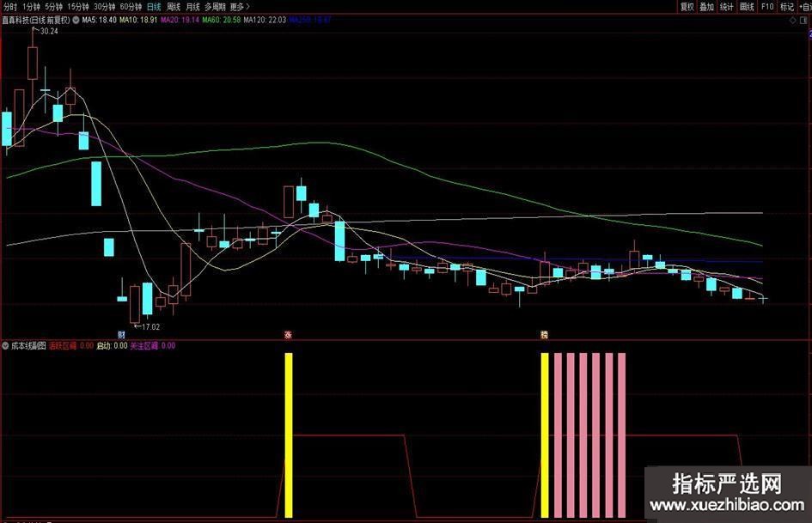Switch to the 周线 weekly chart tab
Viewport: 812px width, 523px height.
[174, 7]
